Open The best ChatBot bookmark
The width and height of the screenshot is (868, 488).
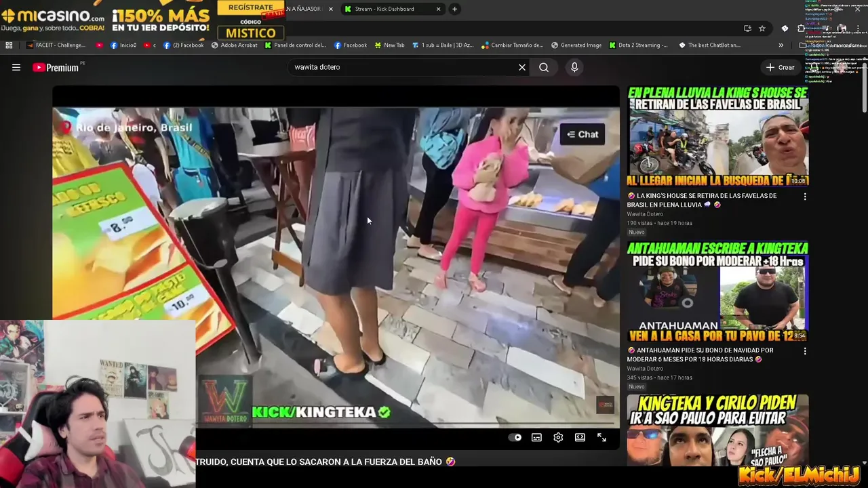pyautogui.click(x=709, y=45)
